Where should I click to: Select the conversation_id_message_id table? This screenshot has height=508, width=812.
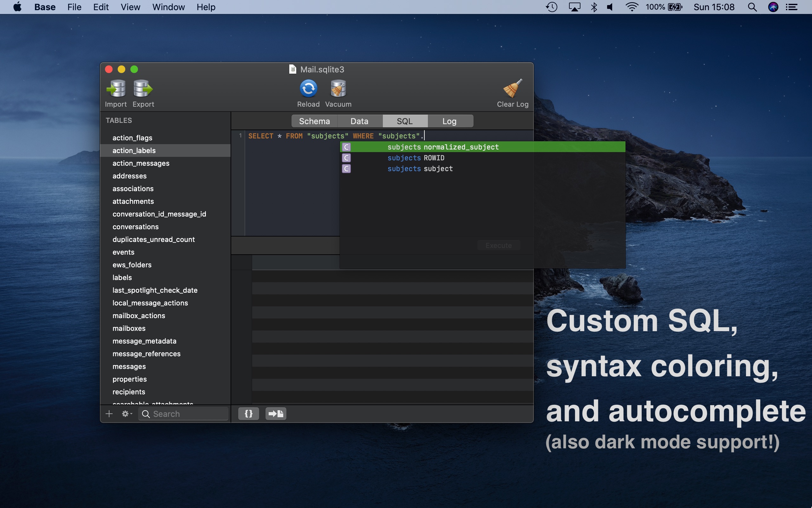[166, 214]
